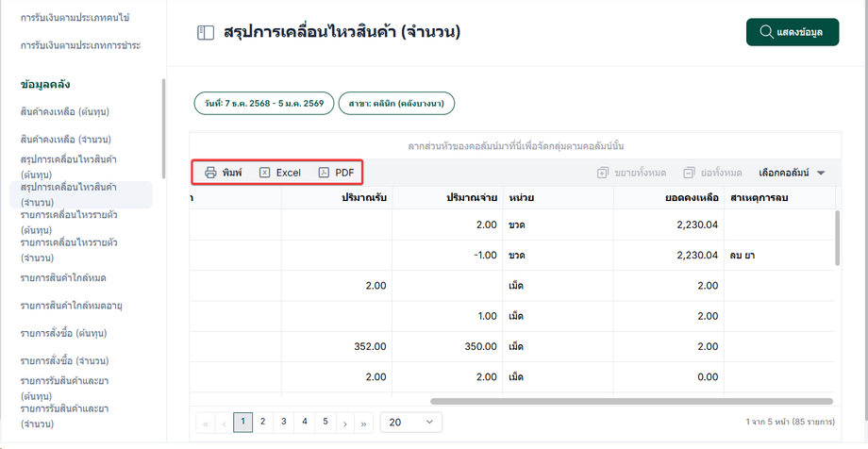Click the PDF button label
This screenshot has height=449, width=868.
click(345, 173)
